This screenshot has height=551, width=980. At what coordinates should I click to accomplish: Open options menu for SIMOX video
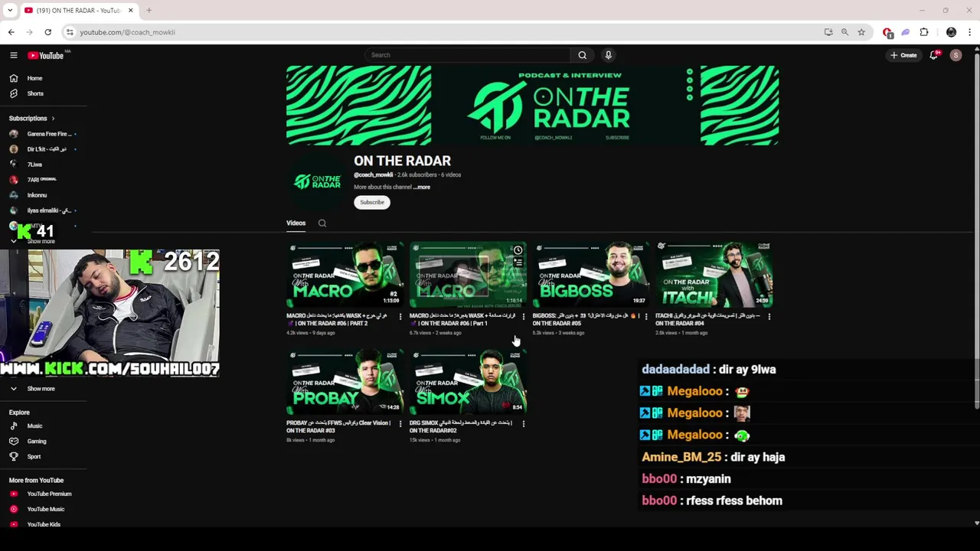(x=523, y=424)
